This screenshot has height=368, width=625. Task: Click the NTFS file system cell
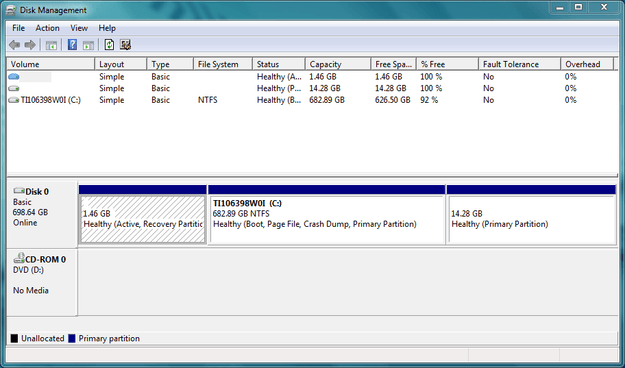point(208,100)
